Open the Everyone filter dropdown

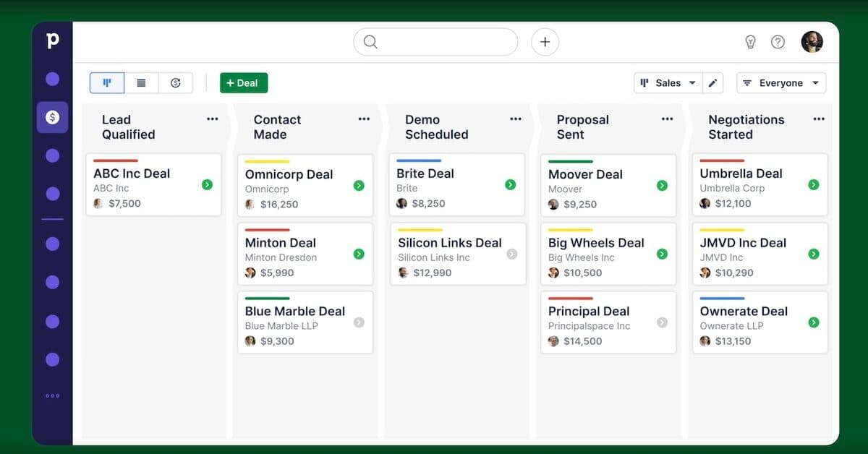click(x=781, y=83)
